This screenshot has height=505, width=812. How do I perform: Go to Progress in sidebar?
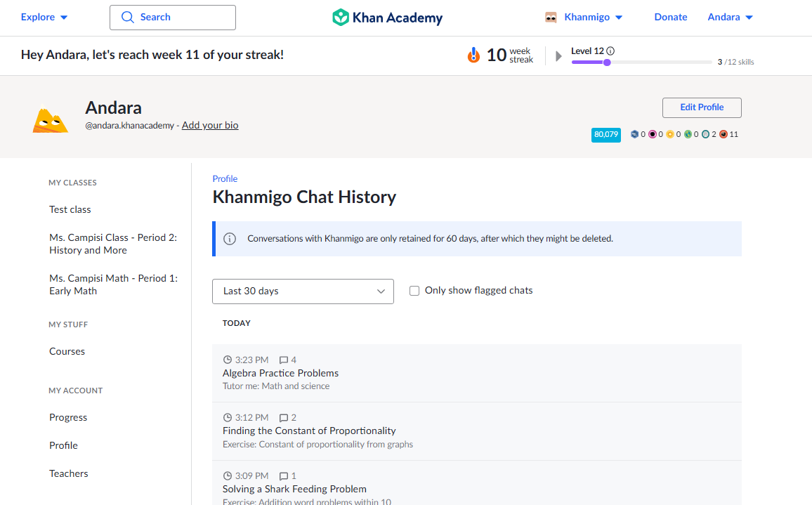[x=68, y=417]
